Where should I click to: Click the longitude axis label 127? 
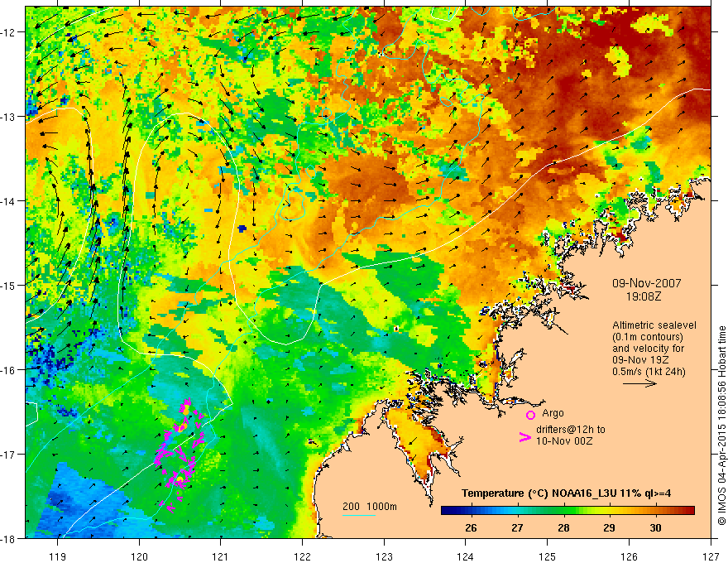pos(711,556)
